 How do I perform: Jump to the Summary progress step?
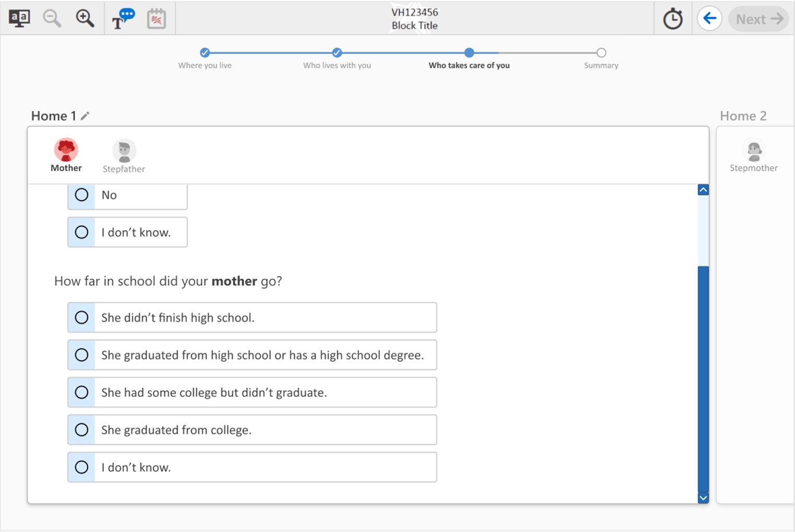(601, 53)
